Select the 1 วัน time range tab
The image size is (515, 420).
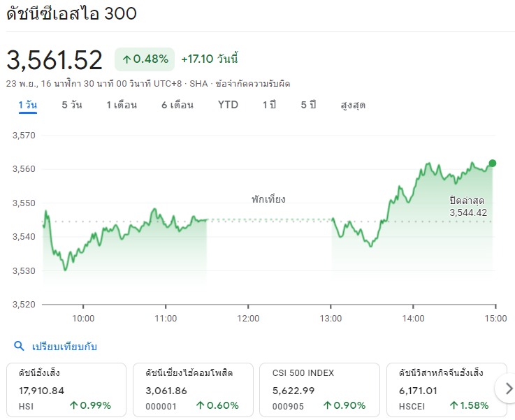[27, 105]
